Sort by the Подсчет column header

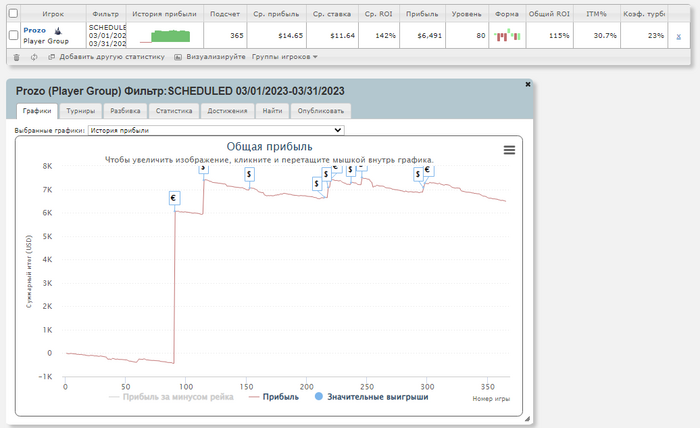click(225, 14)
